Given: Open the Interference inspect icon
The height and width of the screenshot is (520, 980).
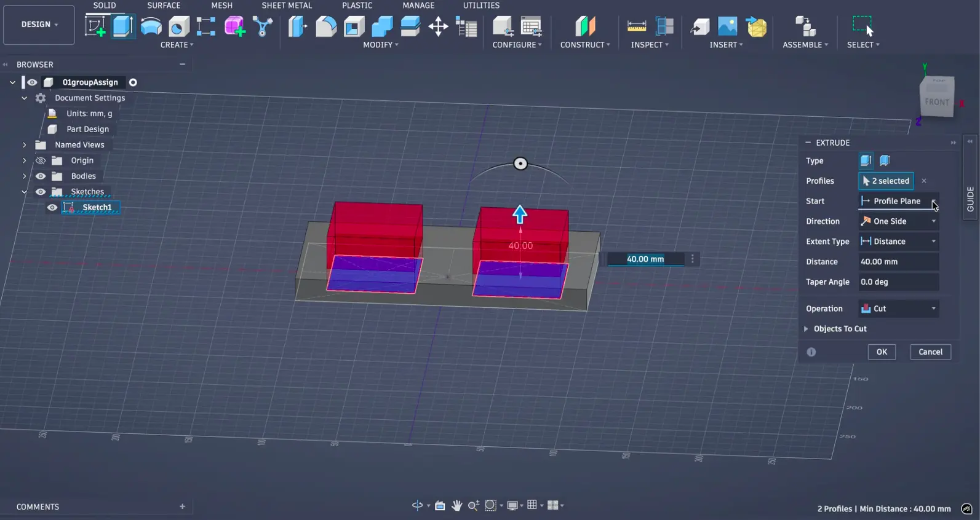Looking at the screenshot, I should click(x=664, y=26).
